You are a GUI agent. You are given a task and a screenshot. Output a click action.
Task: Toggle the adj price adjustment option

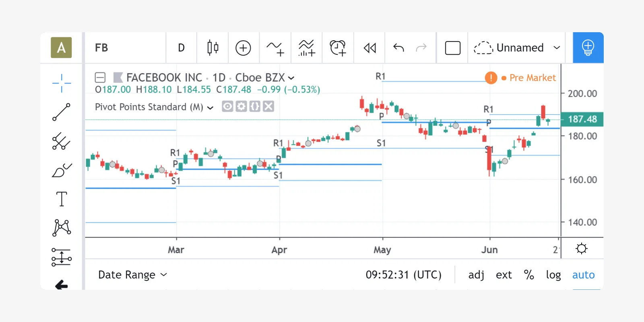point(476,275)
